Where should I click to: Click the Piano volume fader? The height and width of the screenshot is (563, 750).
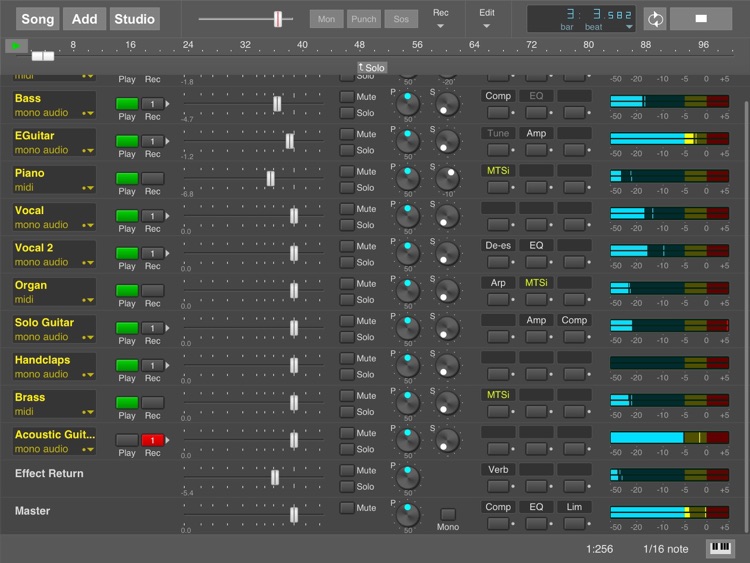pyautogui.click(x=270, y=178)
